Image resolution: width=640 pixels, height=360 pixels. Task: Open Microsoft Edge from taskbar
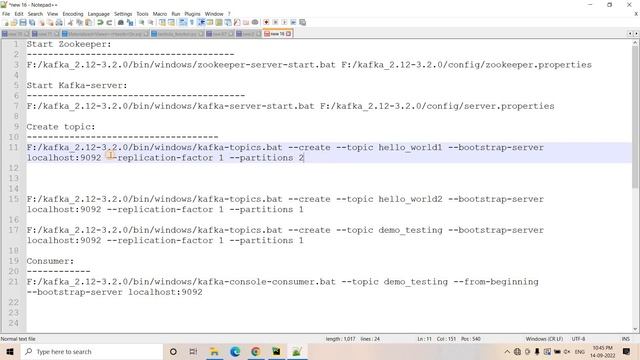[x=235, y=351]
